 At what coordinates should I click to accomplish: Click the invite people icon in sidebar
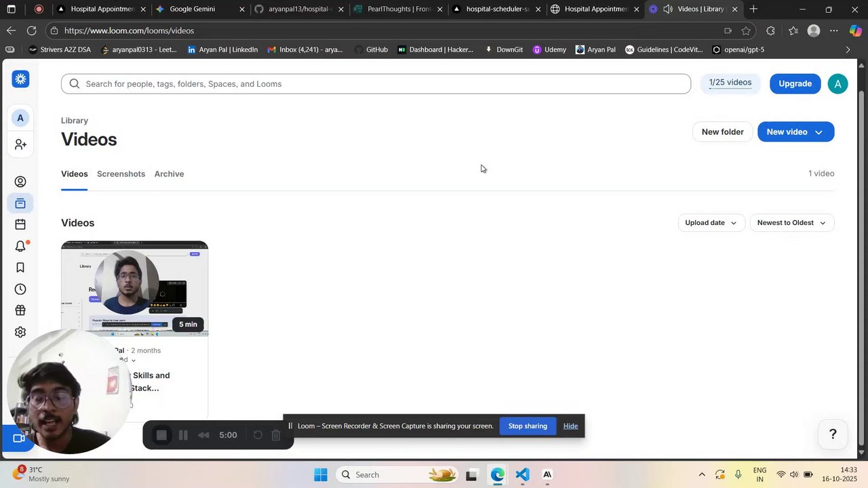click(20, 144)
